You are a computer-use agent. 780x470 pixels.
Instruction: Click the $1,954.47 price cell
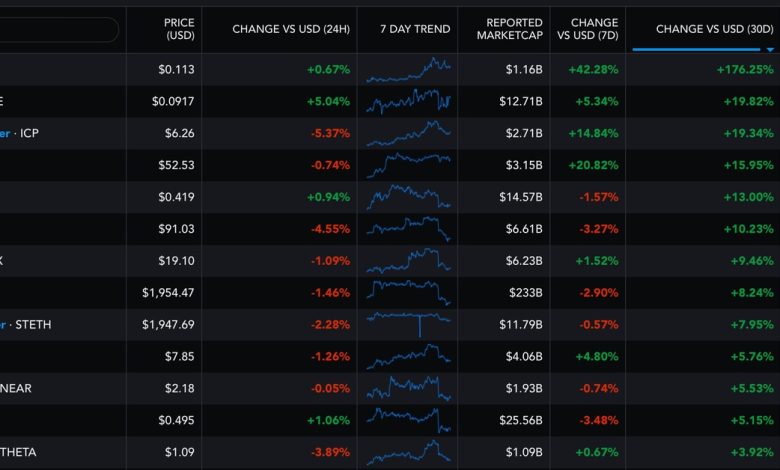click(x=168, y=293)
